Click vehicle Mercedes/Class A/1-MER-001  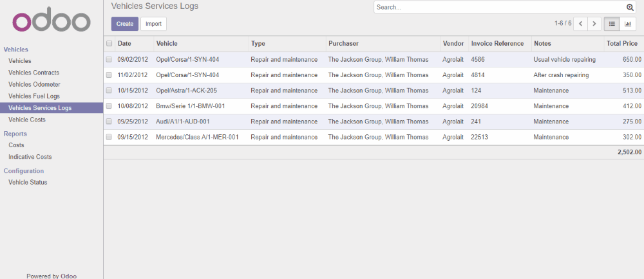click(197, 137)
